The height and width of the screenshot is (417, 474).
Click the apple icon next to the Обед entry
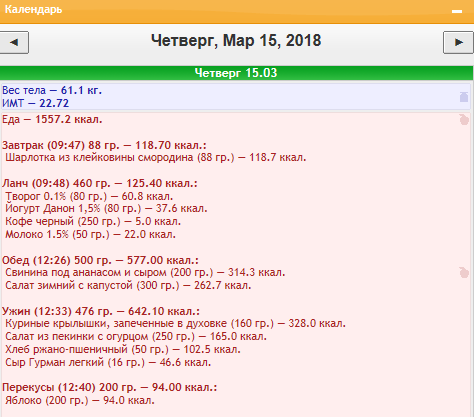pyautogui.click(x=464, y=272)
